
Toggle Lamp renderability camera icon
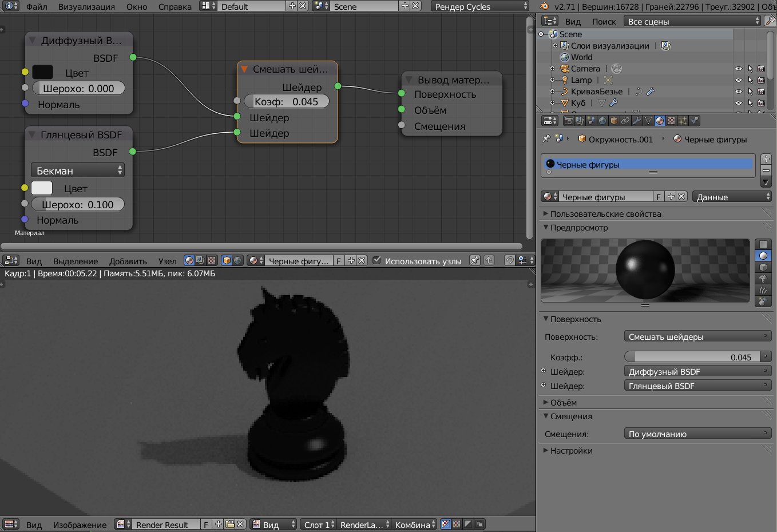[x=761, y=80]
